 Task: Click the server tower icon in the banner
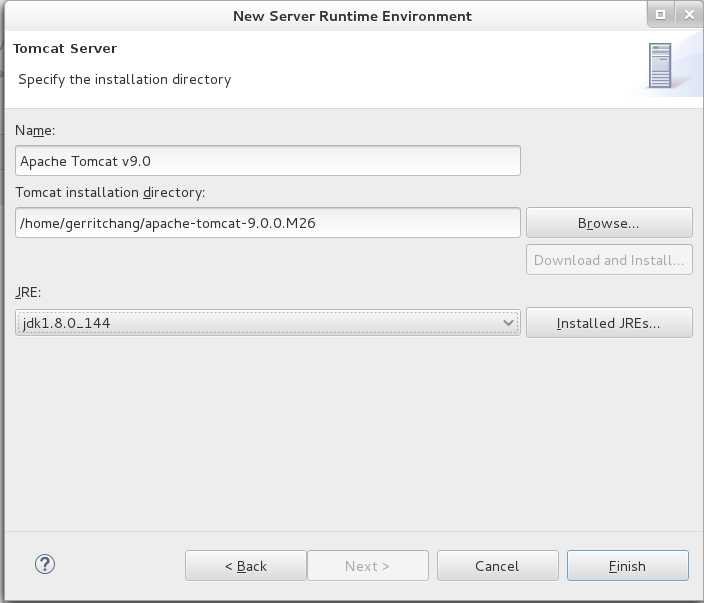click(x=660, y=66)
